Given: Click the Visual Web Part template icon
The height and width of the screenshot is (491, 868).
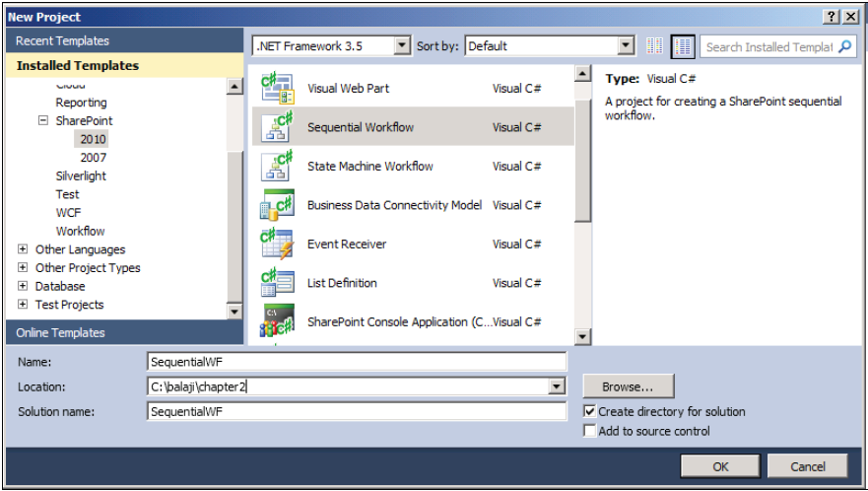Looking at the screenshot, I should pyautogui.click(x=277, y=88).
